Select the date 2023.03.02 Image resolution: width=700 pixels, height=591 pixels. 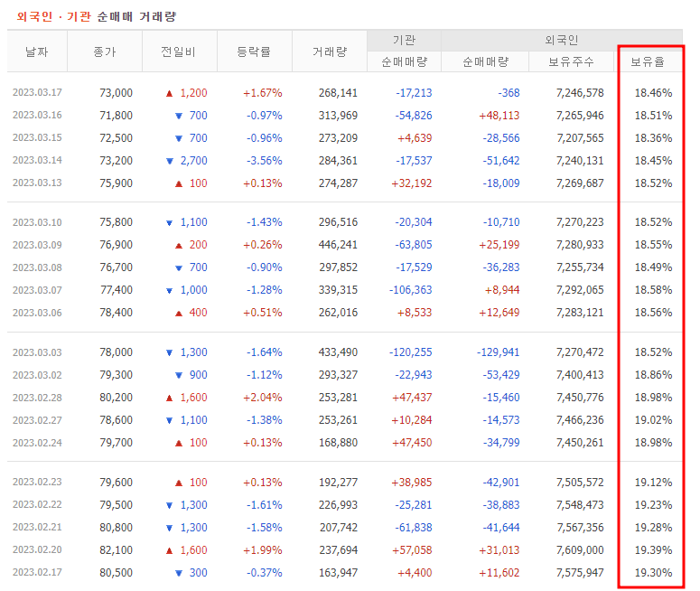(x=37, y=375)
